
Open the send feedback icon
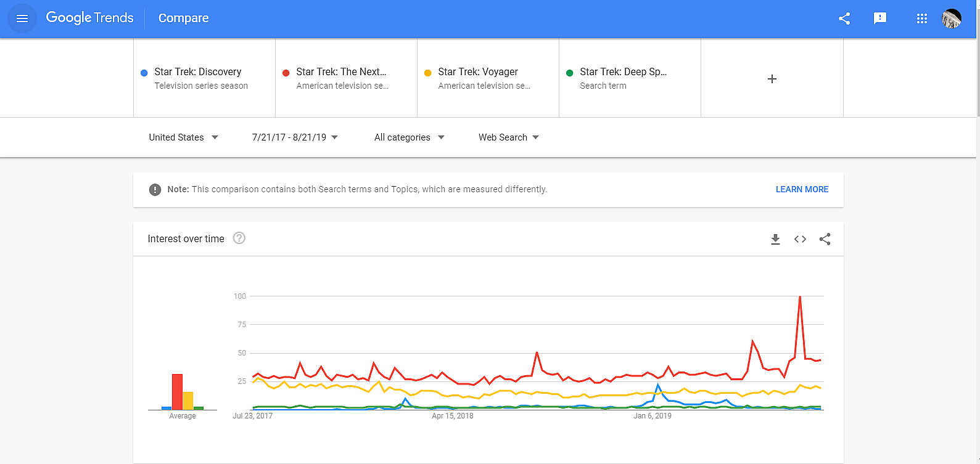click(880, 18)
